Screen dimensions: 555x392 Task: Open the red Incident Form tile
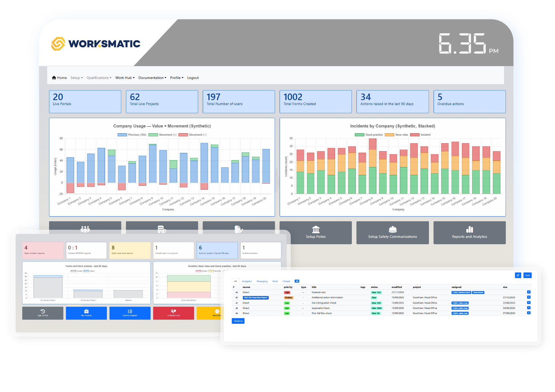[173, 313]
